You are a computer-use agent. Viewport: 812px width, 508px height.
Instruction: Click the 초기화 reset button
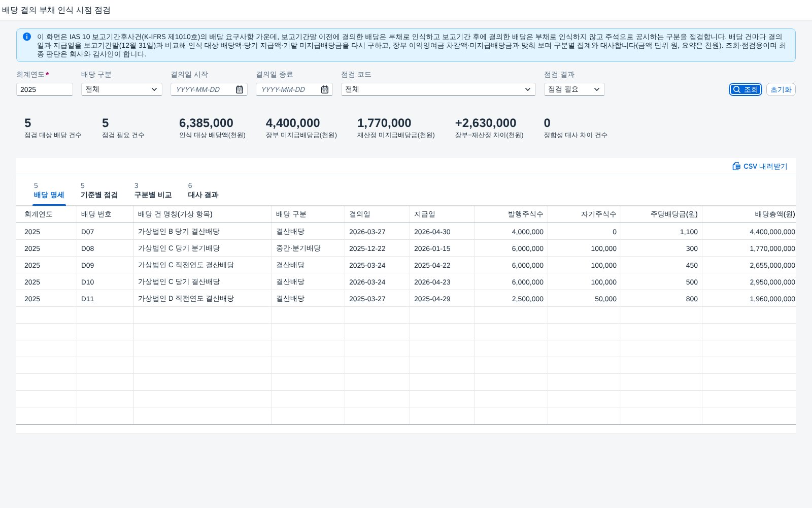point(781,89)
